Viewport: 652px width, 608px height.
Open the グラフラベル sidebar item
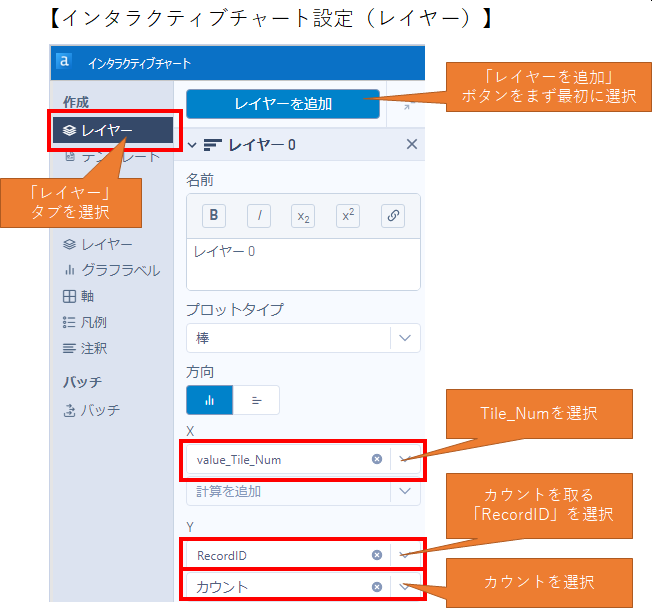(111, 270)
